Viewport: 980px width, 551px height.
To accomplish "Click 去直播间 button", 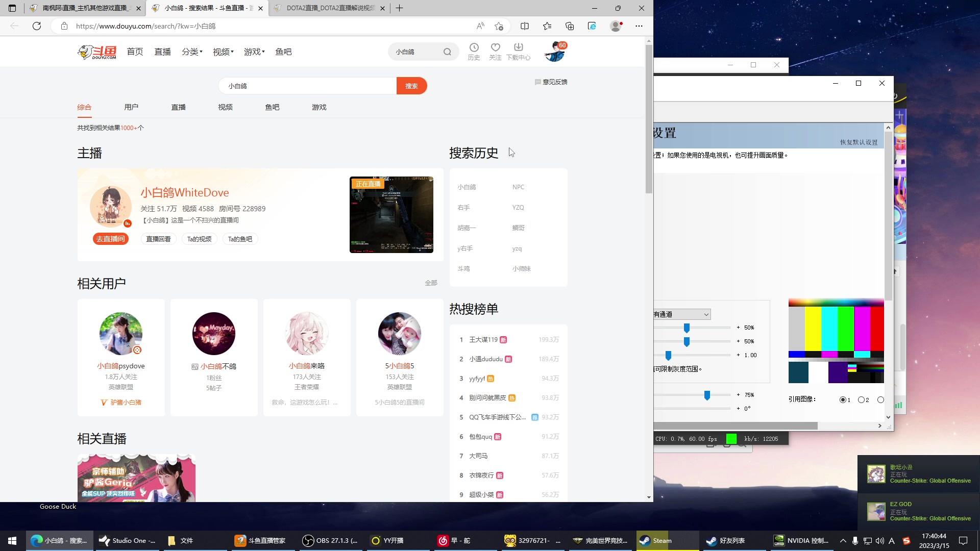I will [x=111, y=239].
